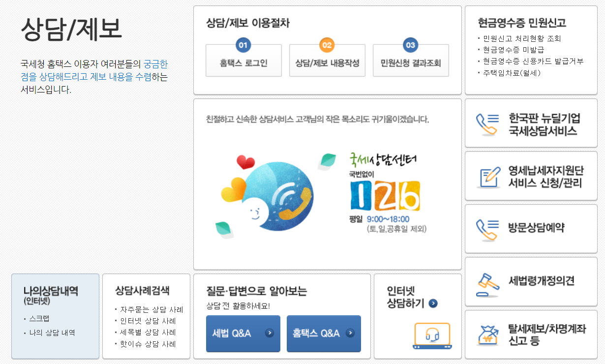Image resolution: width=605 pixels, height=364 pixels.
Task: Click the 평일 9:00~18:00 hours text
Action: tap(379, 219)
